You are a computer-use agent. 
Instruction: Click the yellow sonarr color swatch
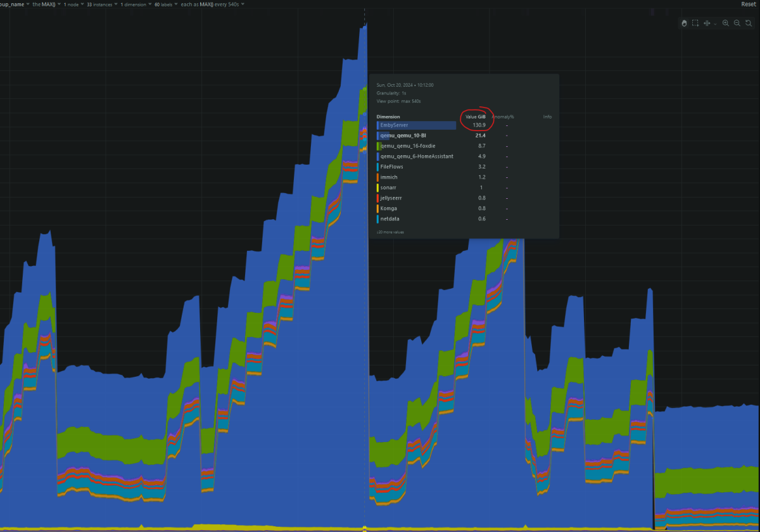[x=378, y=187]
